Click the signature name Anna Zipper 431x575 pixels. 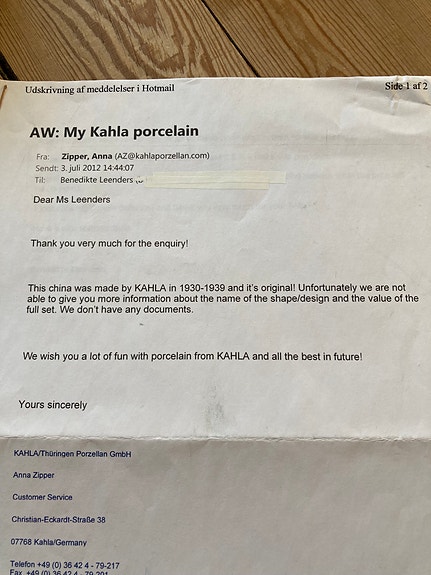33,475
